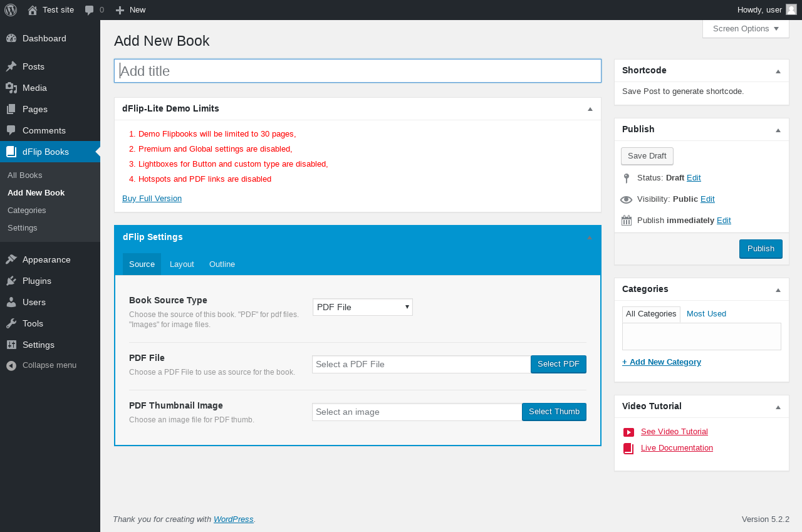Open the Book Source Type dropdown
802x532 pixels.
pyautogui.click(x=363, y=307)
